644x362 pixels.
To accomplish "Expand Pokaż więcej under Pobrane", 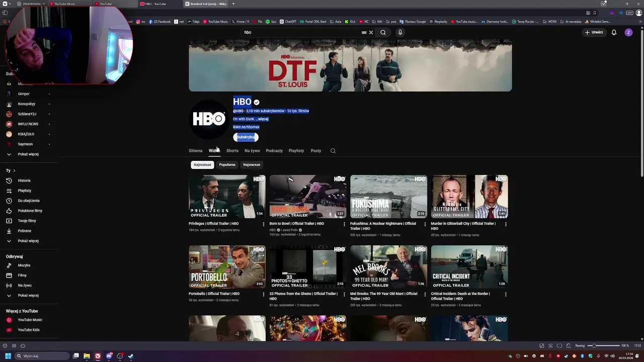I will (29, 241).
